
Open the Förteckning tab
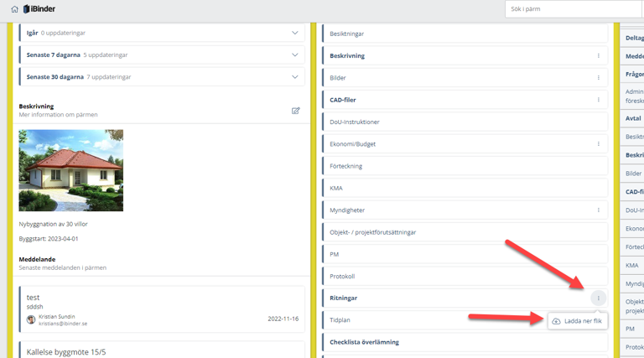coord(465,166)
